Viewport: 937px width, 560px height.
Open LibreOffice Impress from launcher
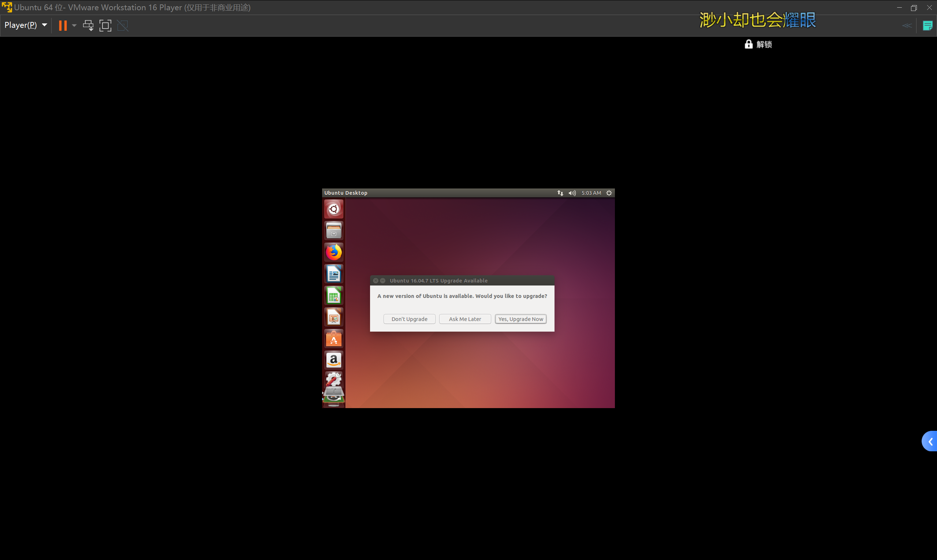pos(333,317)
